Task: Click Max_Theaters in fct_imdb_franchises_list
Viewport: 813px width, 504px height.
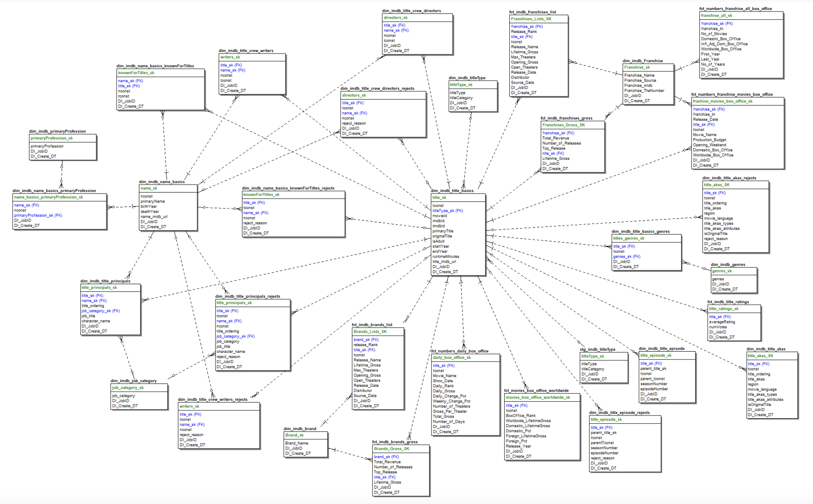Action: [x=523, y=57]
